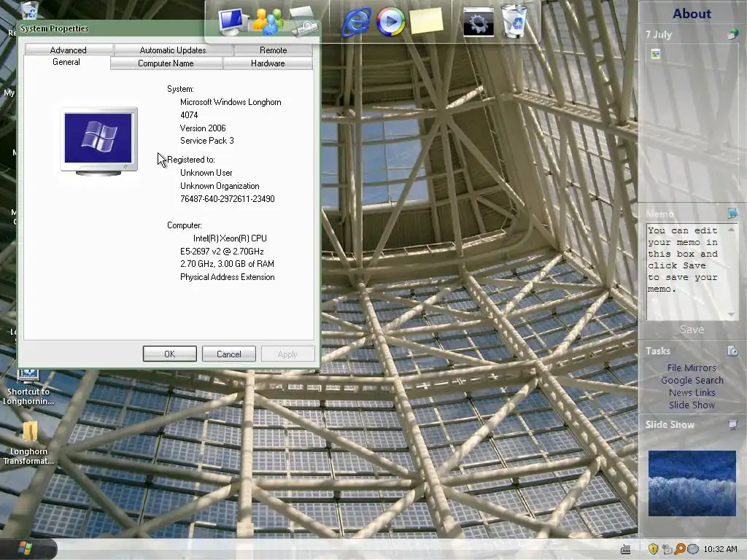Click the Physical Address Extension text
This screenshot has width=747, height=560.
[x=228, y=277]
